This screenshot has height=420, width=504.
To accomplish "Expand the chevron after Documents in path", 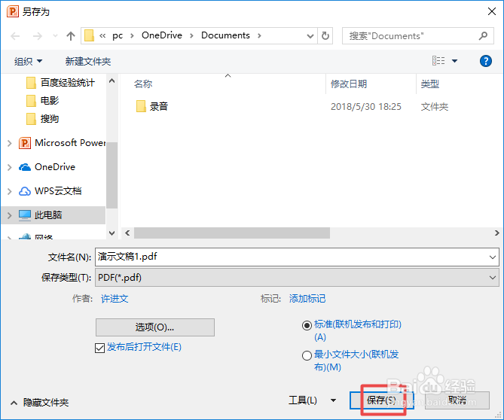I will (259, 35).
